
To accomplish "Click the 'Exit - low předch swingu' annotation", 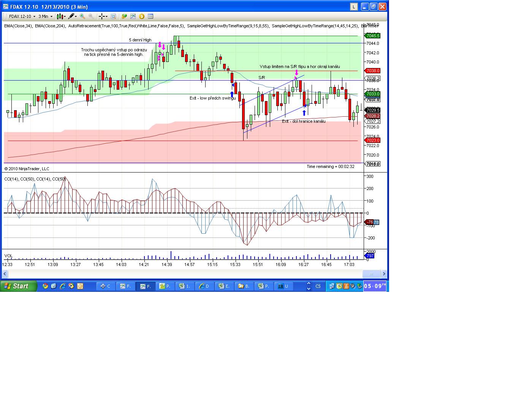I will point(213,98).
